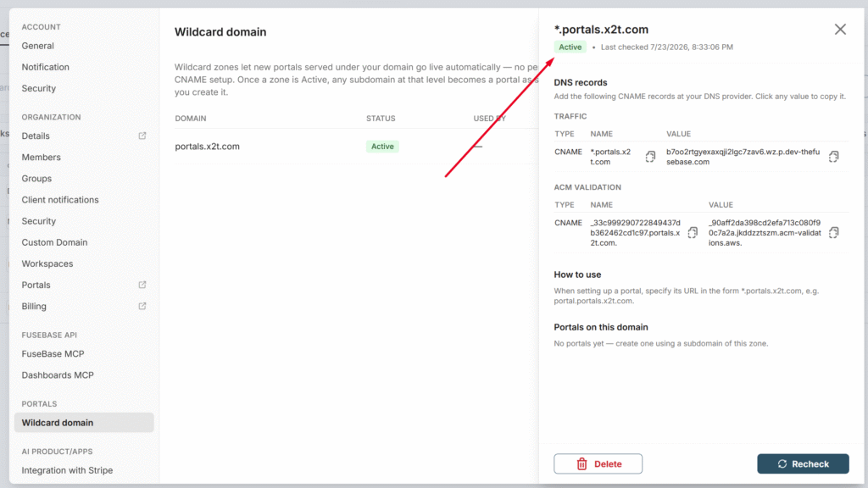Image resolution: width=868 pixels, height=488 pixels.
Task: Click the Active badge in details panel
Action: click(x=570, y=47)
